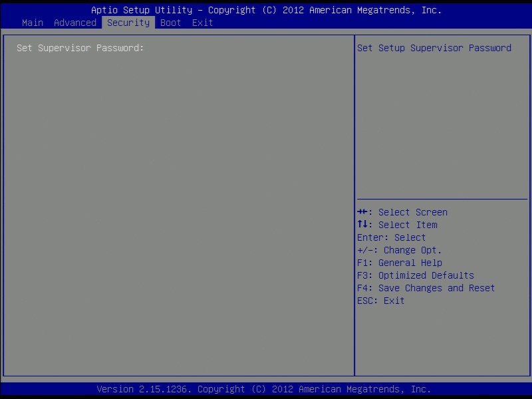Choose F3: Optimized Defaults

click(416, 275)
